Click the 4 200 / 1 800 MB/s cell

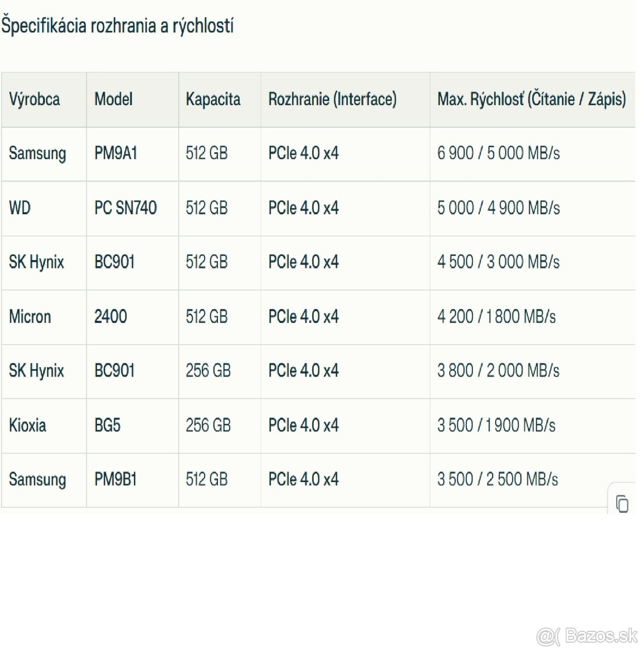pyautogui.click(x=496, y=317)
